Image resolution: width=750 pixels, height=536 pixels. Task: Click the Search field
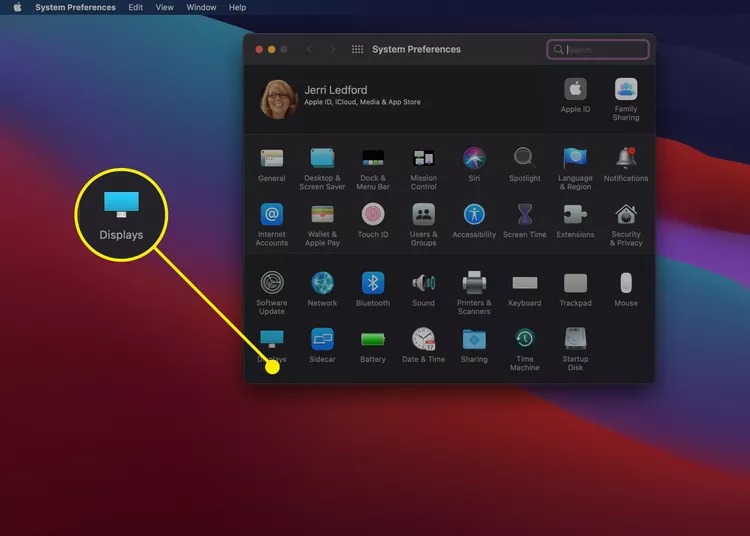click(597, 49)
